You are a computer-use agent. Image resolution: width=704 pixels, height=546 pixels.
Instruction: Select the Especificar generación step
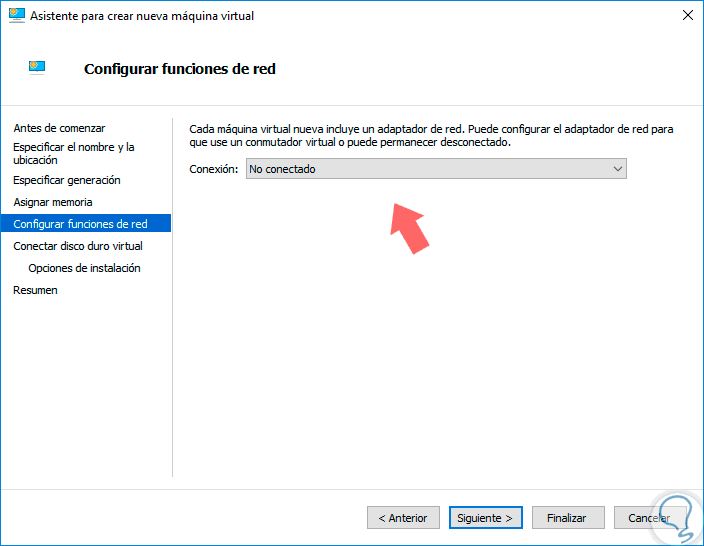click(x=67, y=180)
